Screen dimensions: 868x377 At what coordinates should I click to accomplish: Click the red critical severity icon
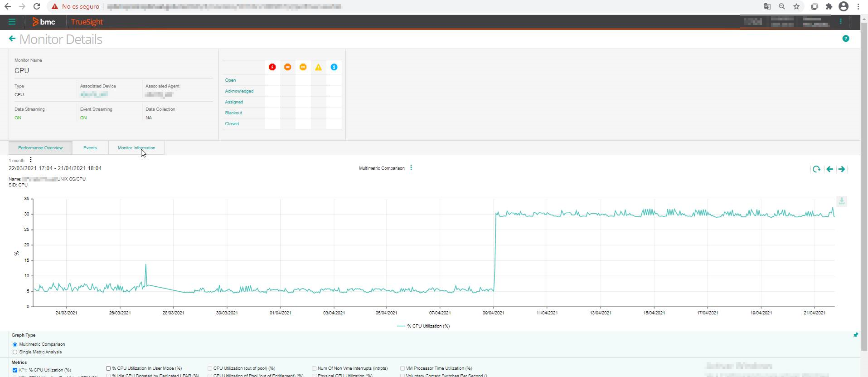(272, 67)
